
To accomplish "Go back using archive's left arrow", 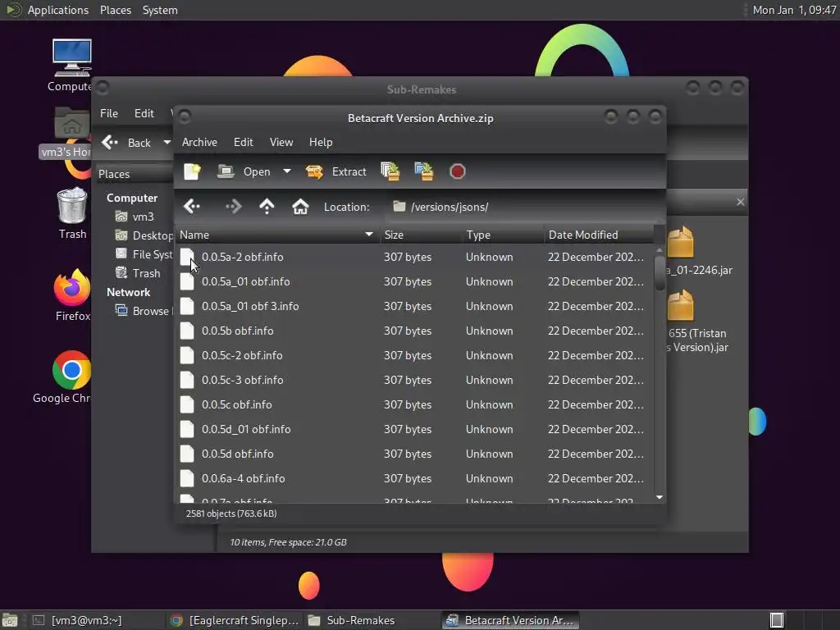I will (x=192, y=206).
